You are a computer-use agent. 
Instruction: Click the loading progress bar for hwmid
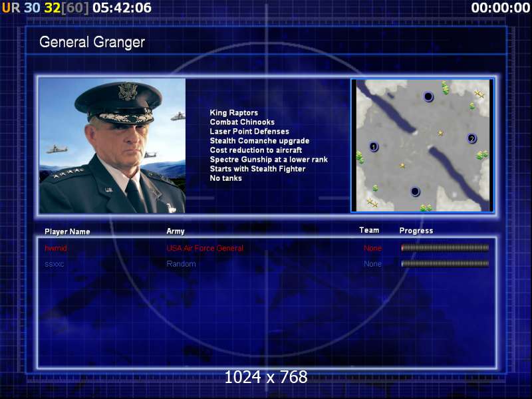(x=445, y=248)
